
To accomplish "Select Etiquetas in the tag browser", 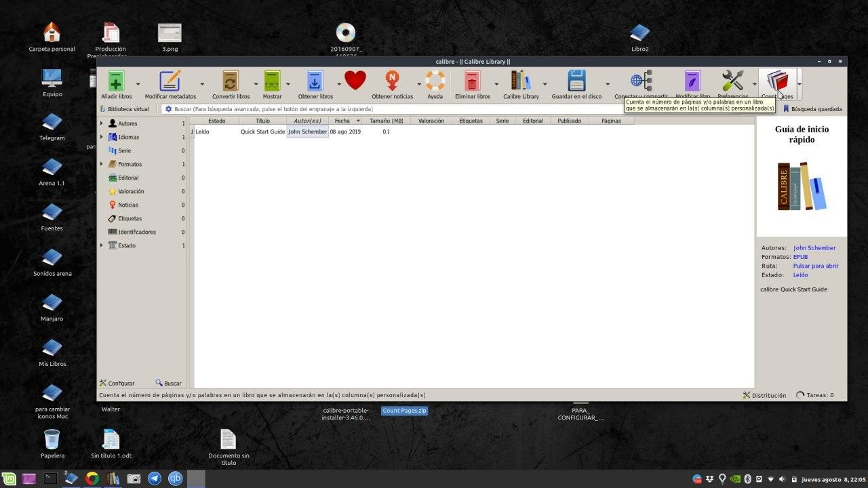I will (x=130, y=218).
